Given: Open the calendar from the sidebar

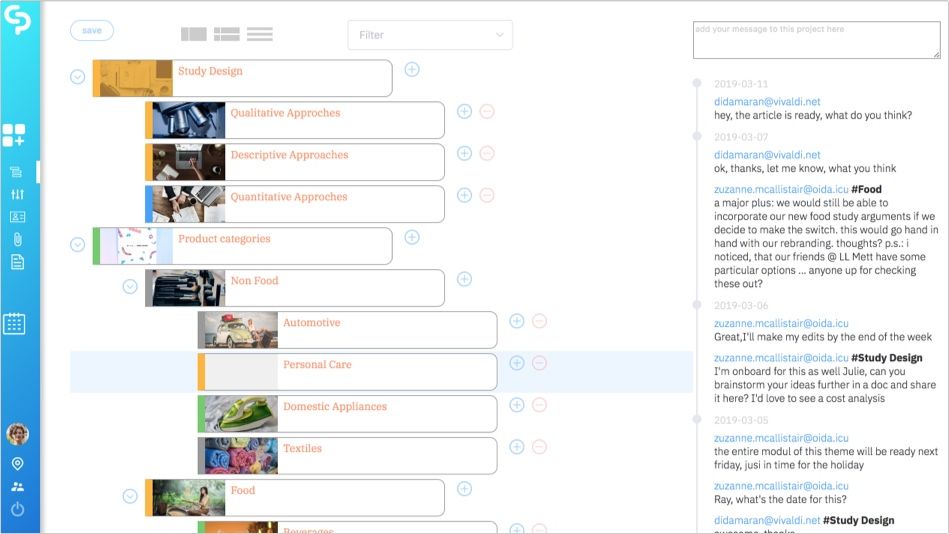Looking at the screenshot, I should [14, 323].
